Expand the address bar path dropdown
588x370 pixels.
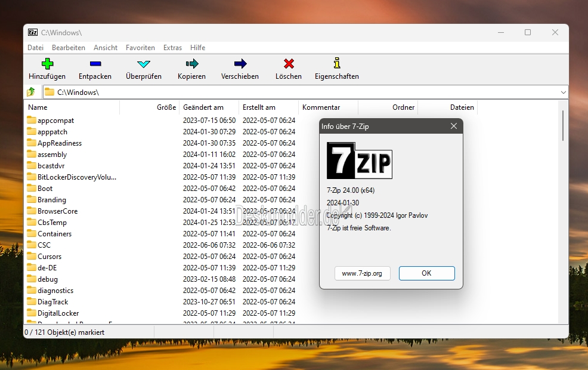[563, 92]
